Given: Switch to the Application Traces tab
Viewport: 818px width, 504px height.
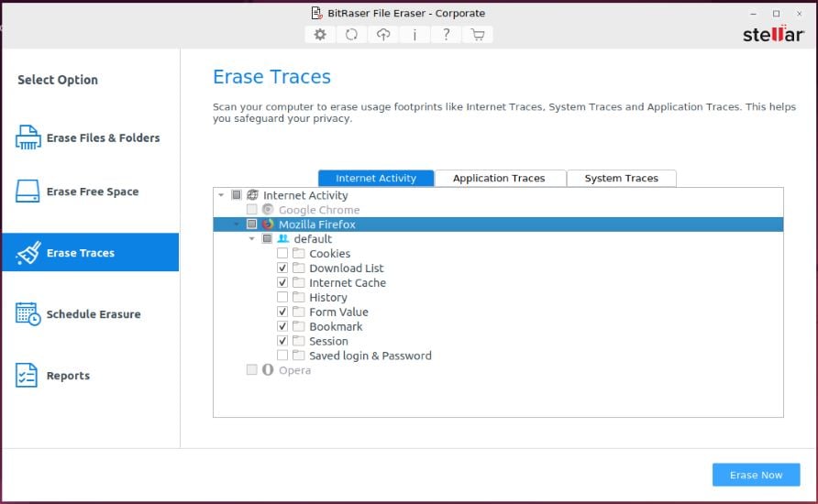Looking at the screenshot, I should 500,179.
